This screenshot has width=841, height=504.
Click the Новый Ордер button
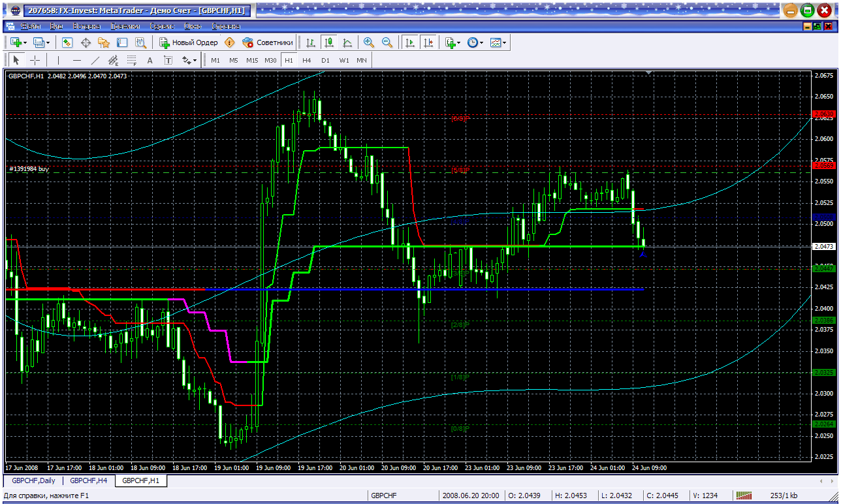coord(189,42)
